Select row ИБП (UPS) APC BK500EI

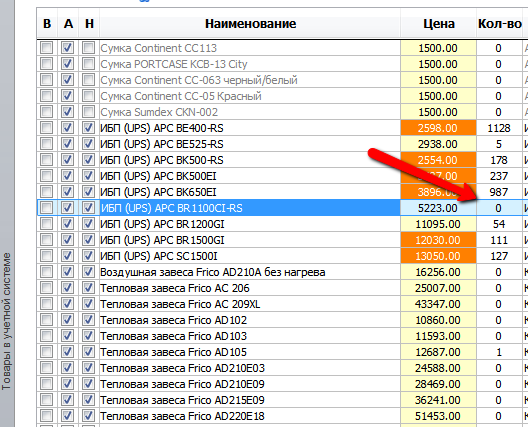coord(250,176)
